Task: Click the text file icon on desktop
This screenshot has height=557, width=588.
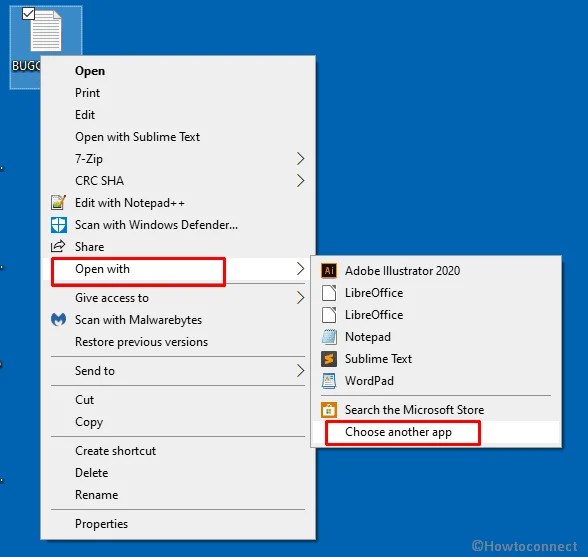Action: 46,31
